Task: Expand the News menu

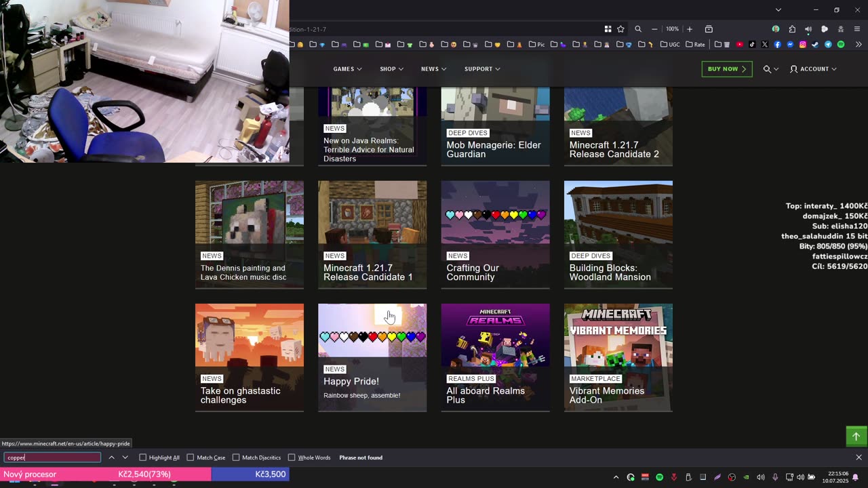Action: [x=433, y=69]
